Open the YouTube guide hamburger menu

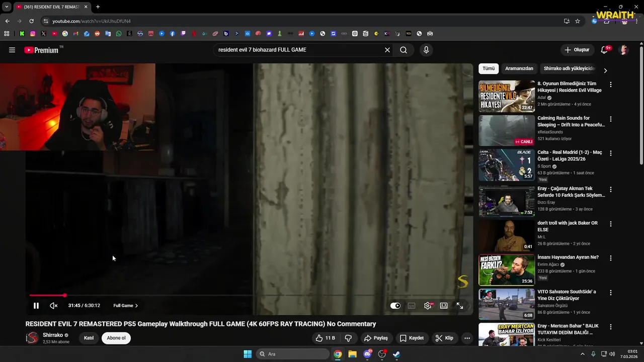[12, 50]
